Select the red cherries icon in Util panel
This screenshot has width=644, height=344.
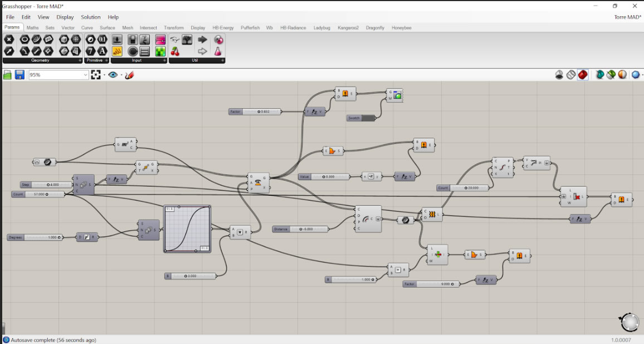click(175, 51)
